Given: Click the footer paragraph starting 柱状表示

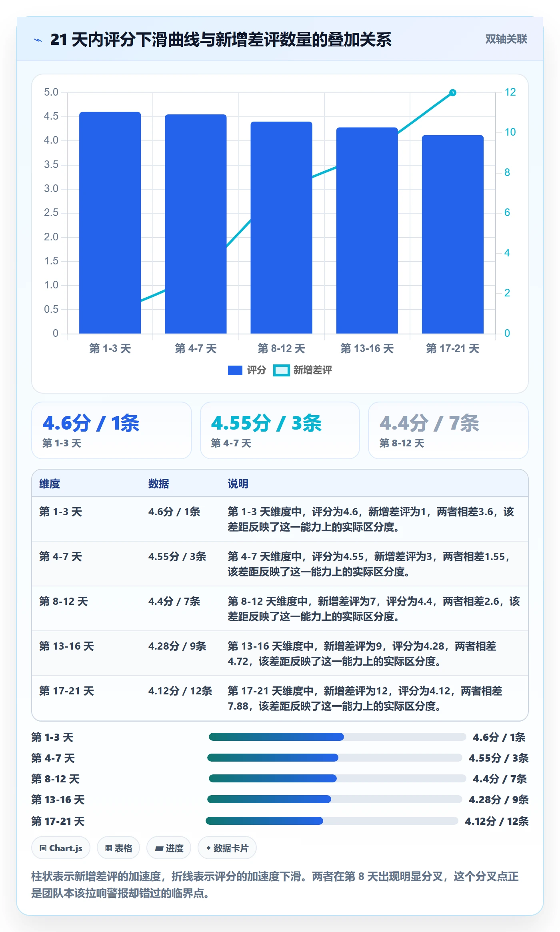Looking at the screenshot, I should point(275,885).
